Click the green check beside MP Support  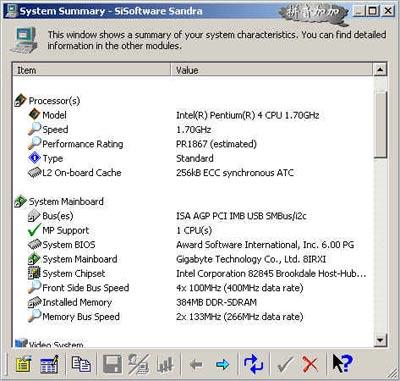tap(34, 230)
